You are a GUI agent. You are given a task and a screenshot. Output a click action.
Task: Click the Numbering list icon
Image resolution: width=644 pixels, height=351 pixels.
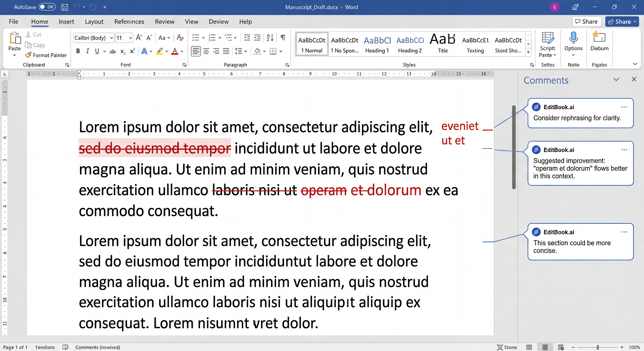click(x=212, y=37)
